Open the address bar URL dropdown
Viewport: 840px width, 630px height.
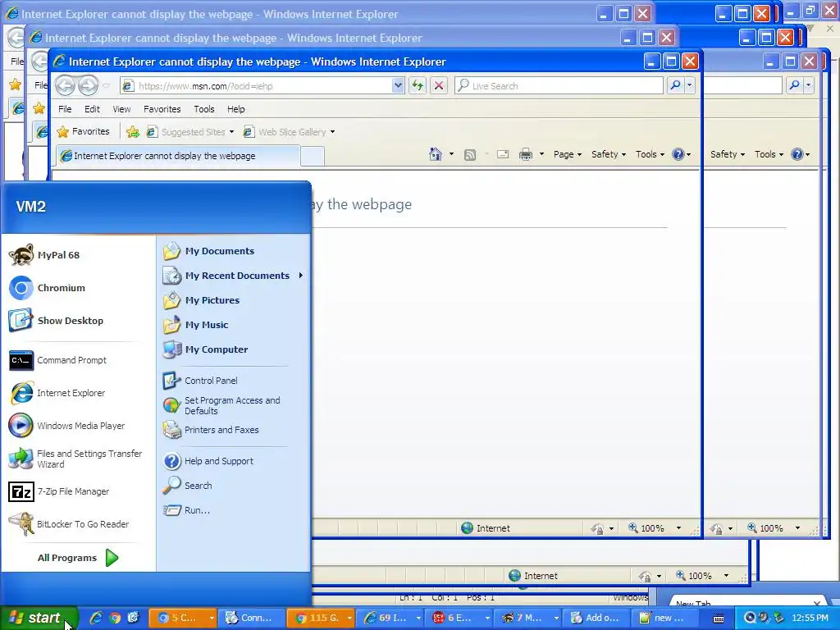398,85
